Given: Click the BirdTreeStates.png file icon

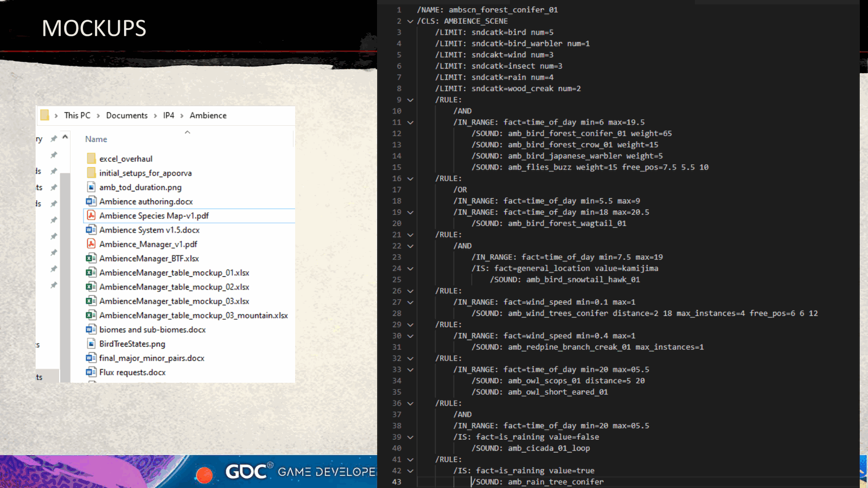Looking at the screenshot, I should 91,343.
